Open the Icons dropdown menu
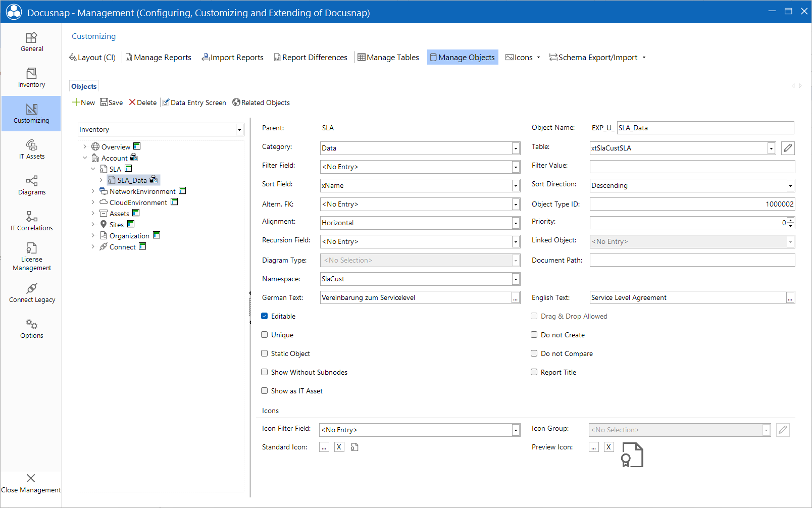Viewport: 812px width, 508px height. tap(523, 58)
